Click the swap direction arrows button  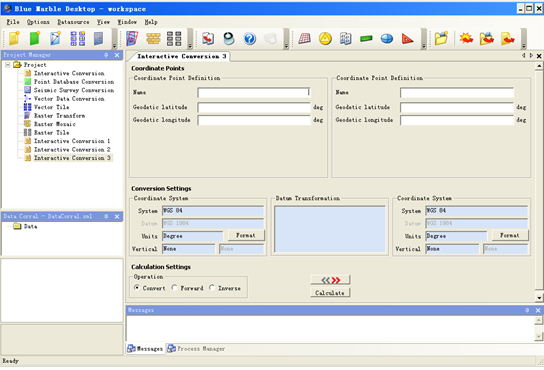point(330,280)
